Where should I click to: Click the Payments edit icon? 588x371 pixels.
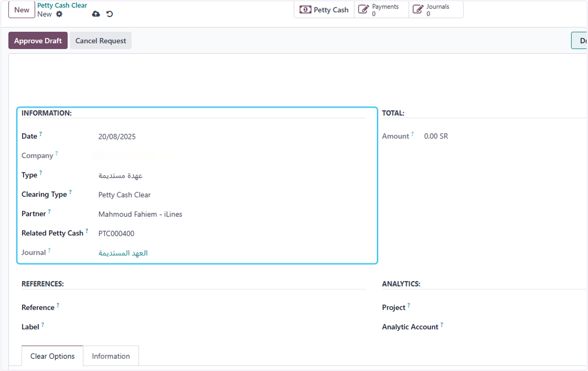point(363,10)
